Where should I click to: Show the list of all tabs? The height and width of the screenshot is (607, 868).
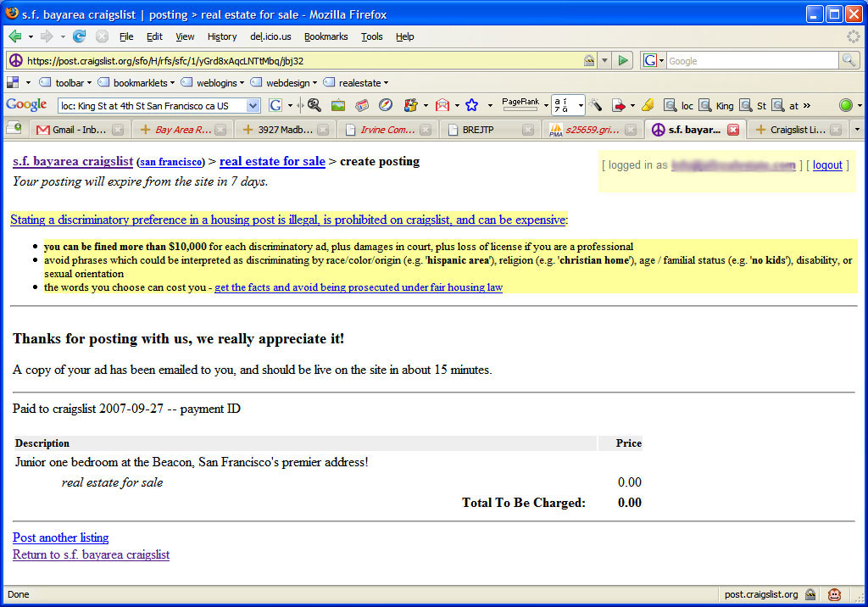(x=858, y=130)
